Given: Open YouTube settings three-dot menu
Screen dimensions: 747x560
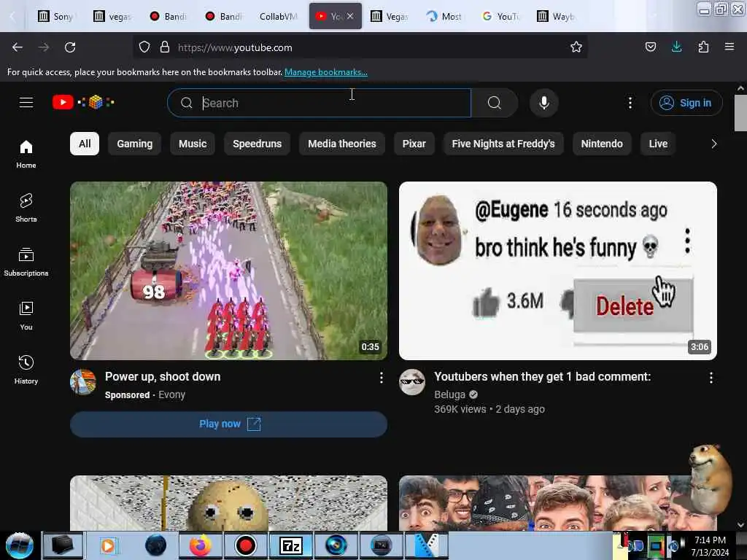Looking at the screenshot, I should click(x=630, y=103).
